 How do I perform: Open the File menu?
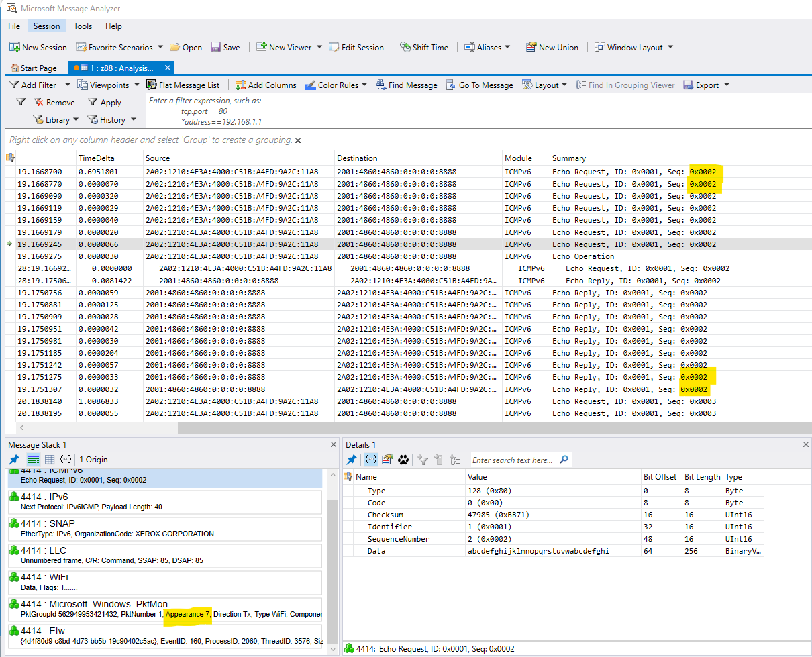(x=14, y=26)
